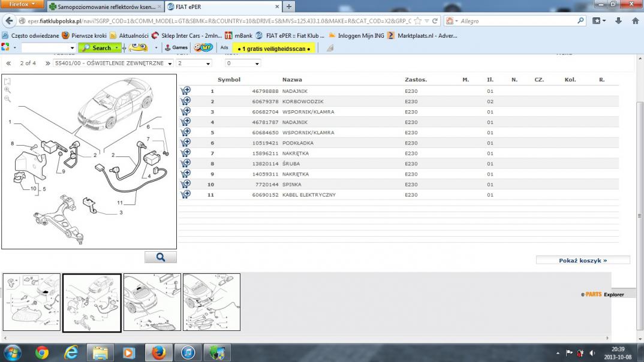Click the taskbar volume icon
The width and height of the screenshot is (644, 362).
(592, 352)
